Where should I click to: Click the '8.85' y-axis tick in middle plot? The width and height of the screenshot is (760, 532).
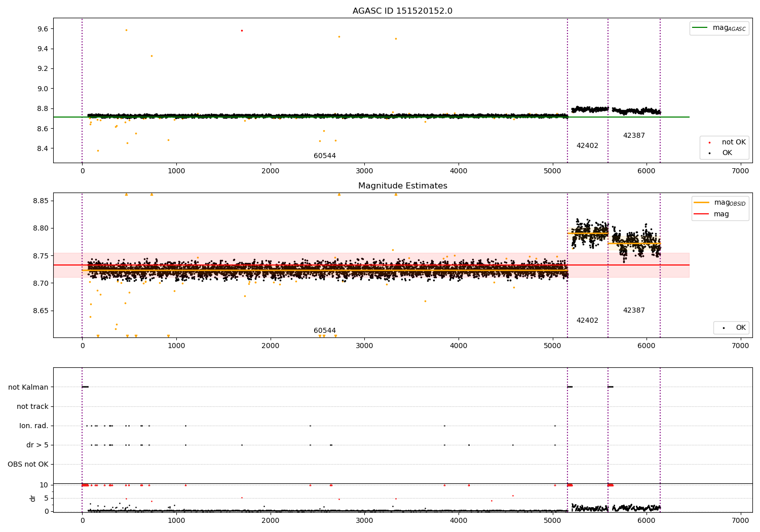click(x=41, y=201)
